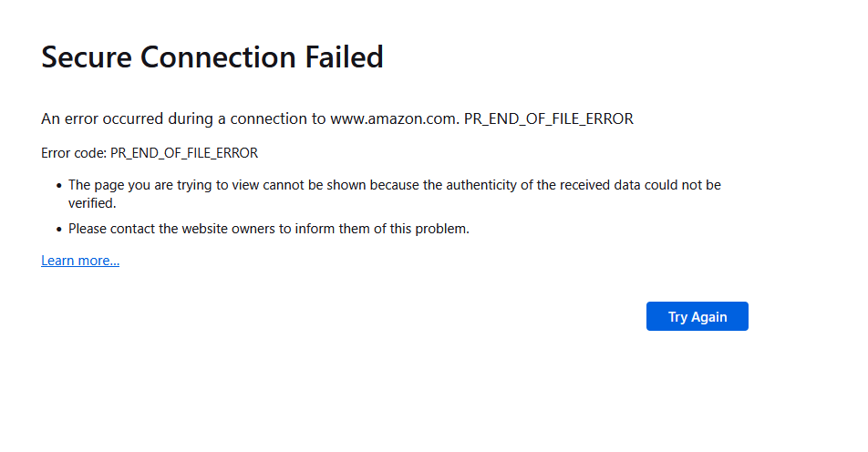Select the PR_END_OF_FILE_ERROR value after Error code
Image resolution: width=868 pixels, height=452 pixels.
click(x=184, y=153)
